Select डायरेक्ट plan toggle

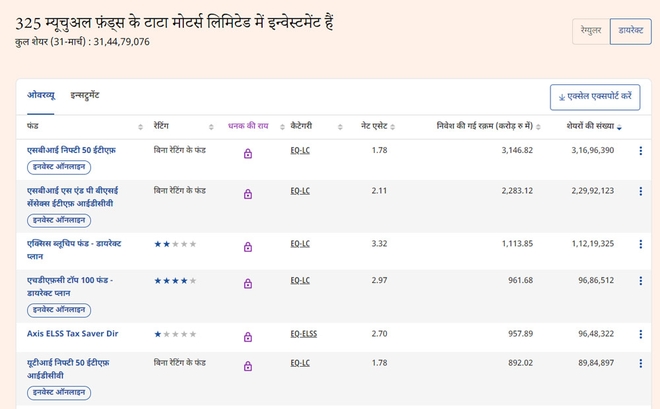630,32
